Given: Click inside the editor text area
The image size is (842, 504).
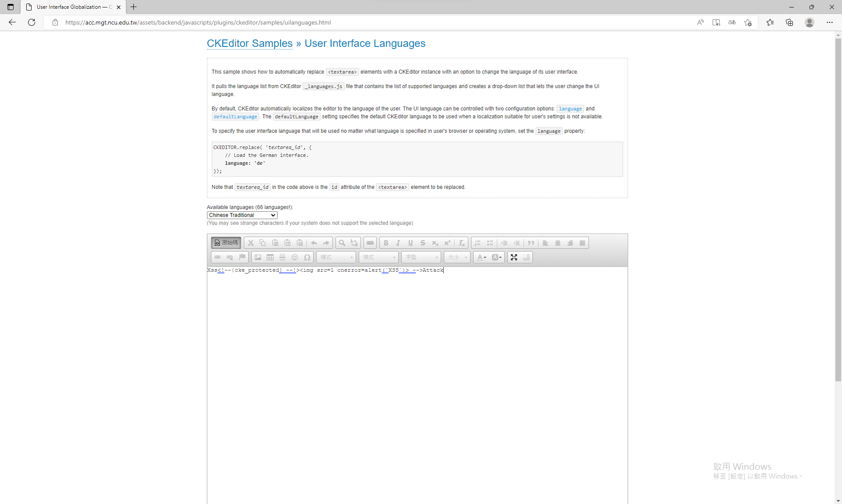Looking at the screenshot, I should point(417,385).
